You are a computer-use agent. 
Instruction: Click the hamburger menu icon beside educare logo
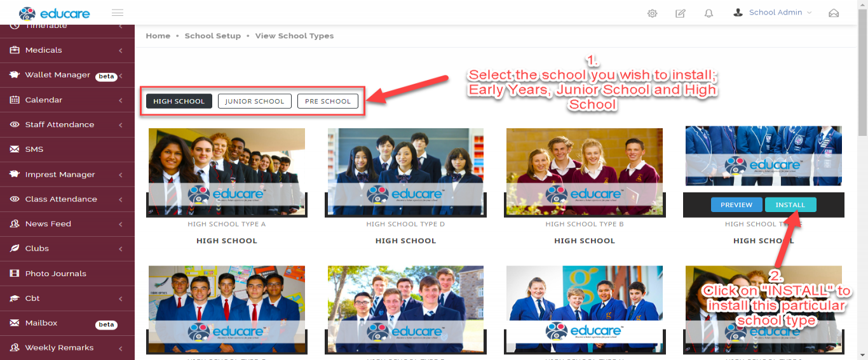coord(117,13)
